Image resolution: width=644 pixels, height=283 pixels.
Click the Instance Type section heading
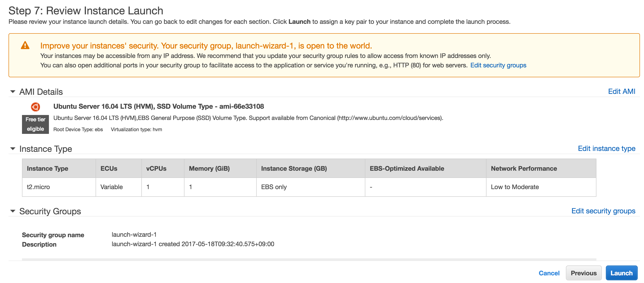pyautogui.click(x=46, y=149)
